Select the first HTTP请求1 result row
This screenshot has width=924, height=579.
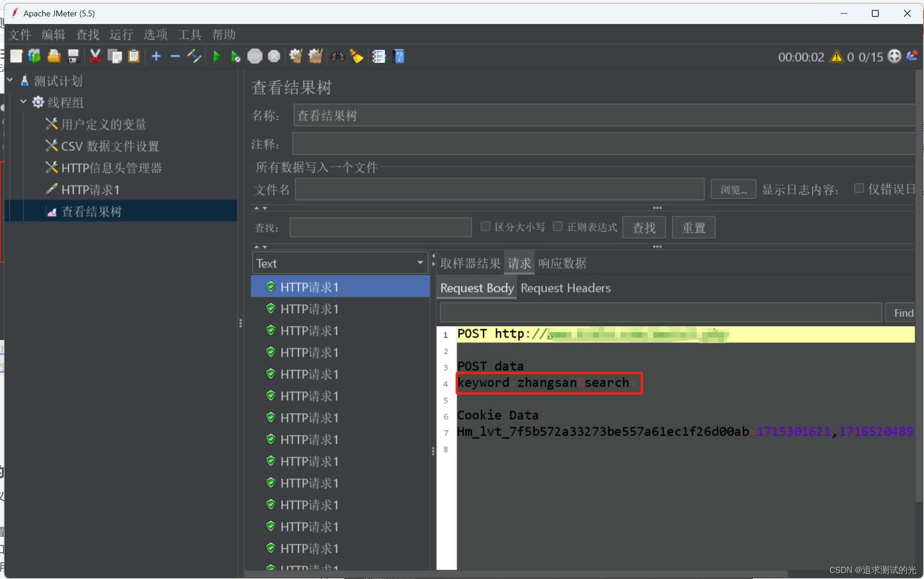[x=340, y=287]
